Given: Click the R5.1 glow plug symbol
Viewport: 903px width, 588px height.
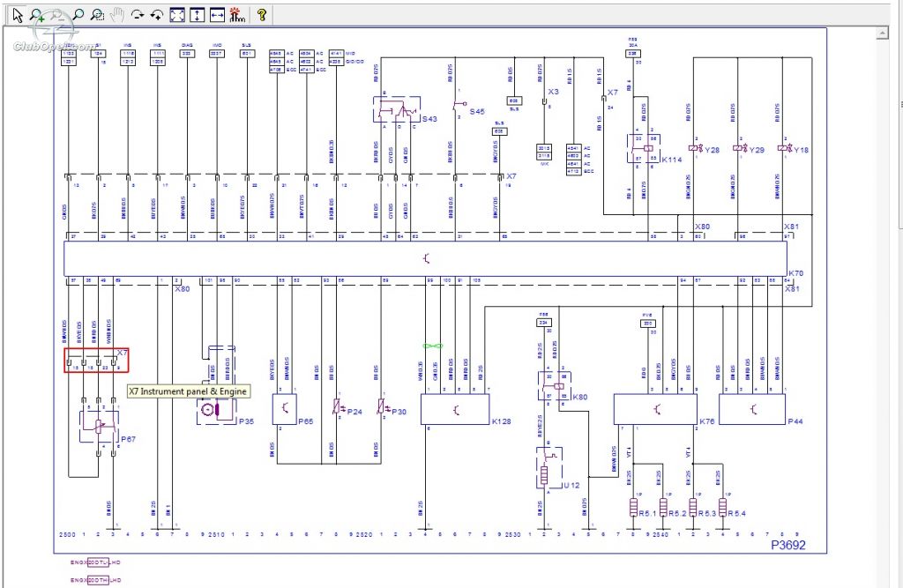Looking at the screenshot, I should pos(633,508).
